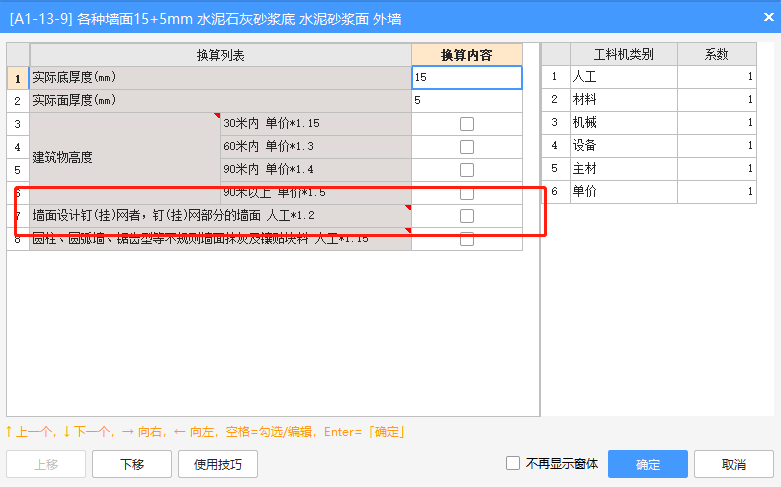Screen dimensions: 781x487
Task: Edit the 人工 coefficient value
Action: pyautogui.click(x=717, y=77)
